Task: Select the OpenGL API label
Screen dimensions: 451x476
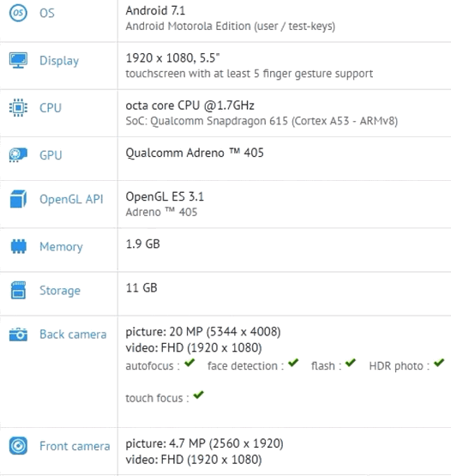Action: 71,199
